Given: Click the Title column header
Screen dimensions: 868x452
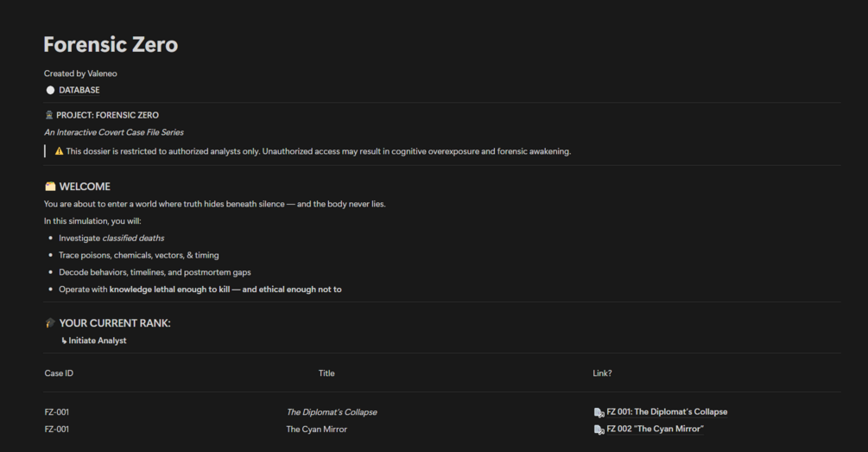Looking at the screenshot, I should 326,373.
